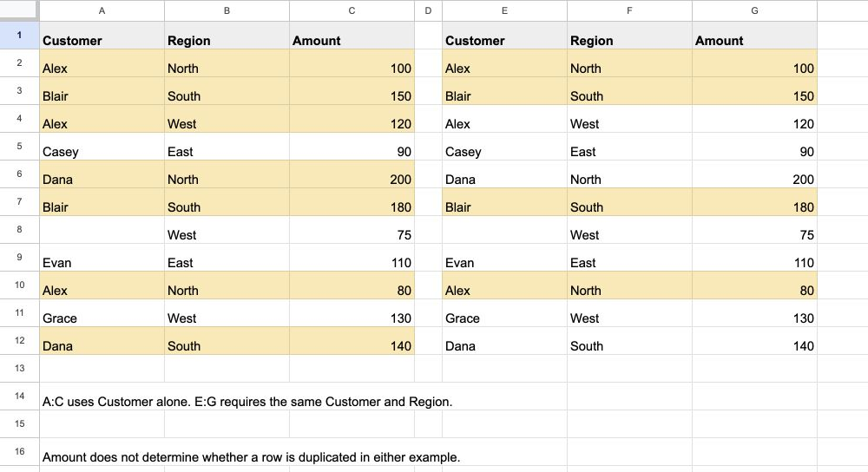The height and width of the screenshot is (472, 868).
Task: Select cell C7 with amount 180
Action: tap(352, 202)
